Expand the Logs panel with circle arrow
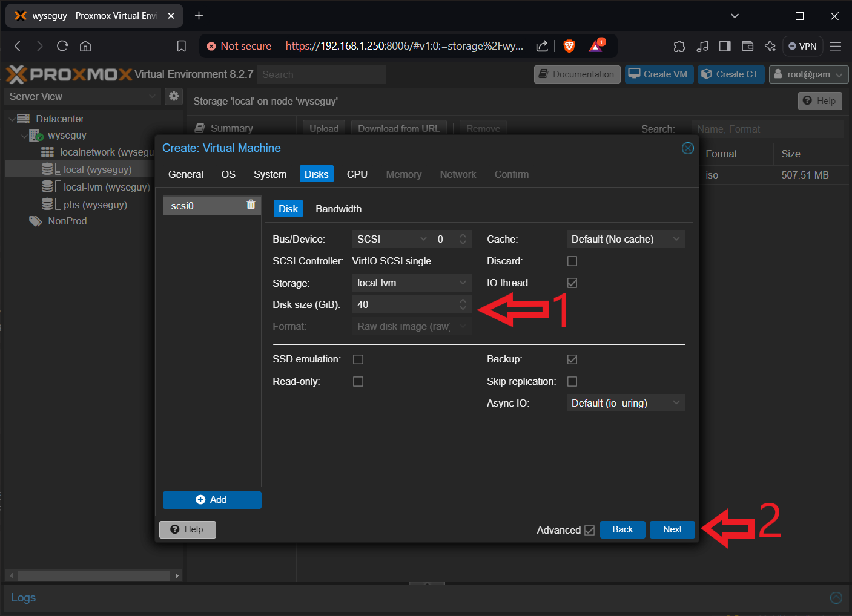The height and width of the screenshot is (616, 852). (836, 598)
